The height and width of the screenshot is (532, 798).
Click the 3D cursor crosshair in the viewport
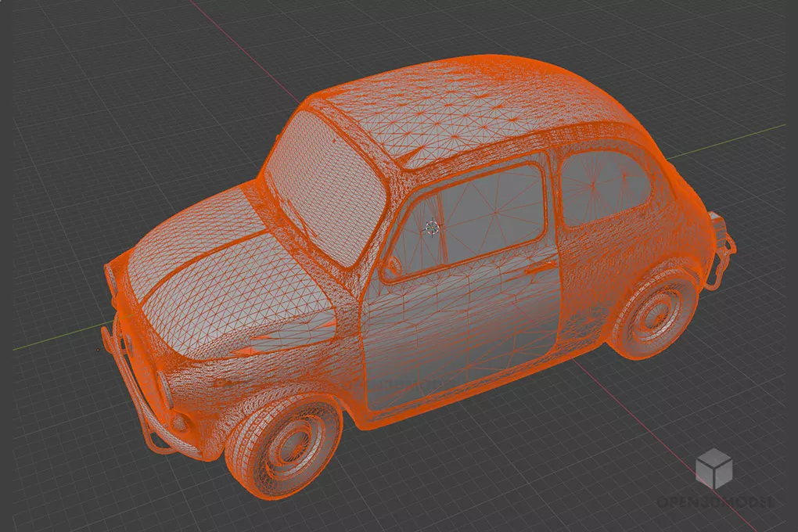pos(432,228)
